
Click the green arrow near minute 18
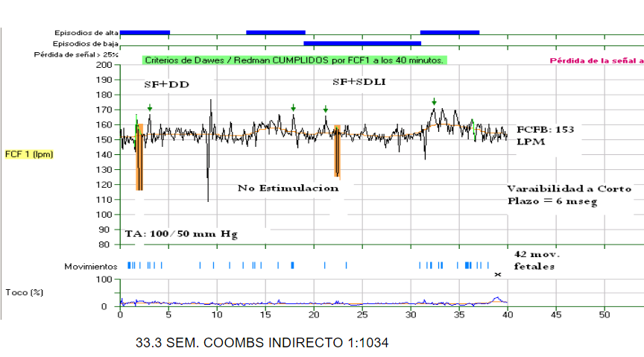(x=293, y=109)
